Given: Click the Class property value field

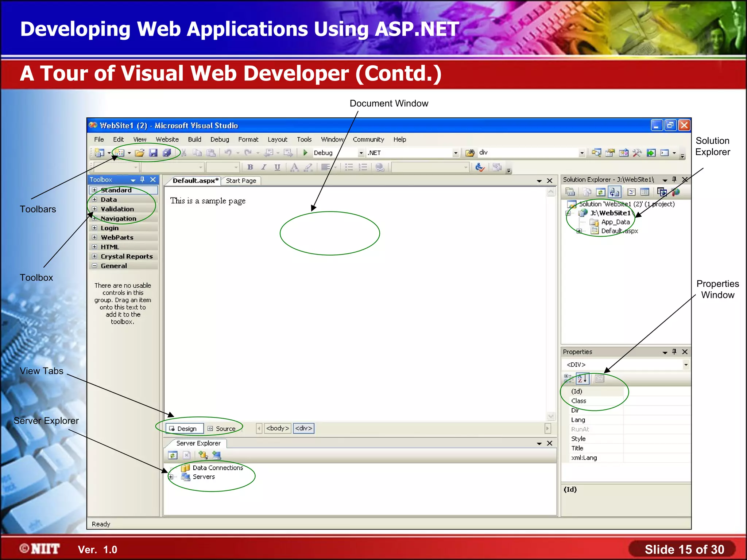Looking at the screenshot, I should (x=657, y=401).
